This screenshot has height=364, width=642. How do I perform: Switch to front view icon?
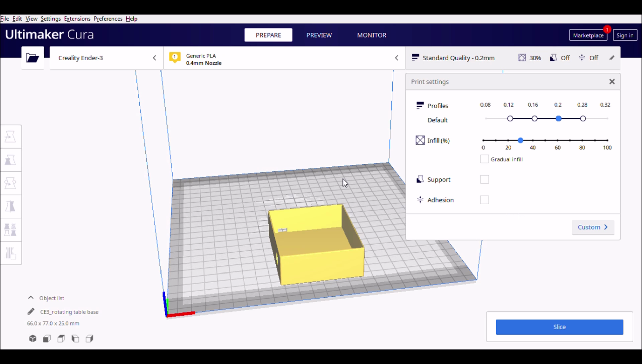[x=47, y=339]
